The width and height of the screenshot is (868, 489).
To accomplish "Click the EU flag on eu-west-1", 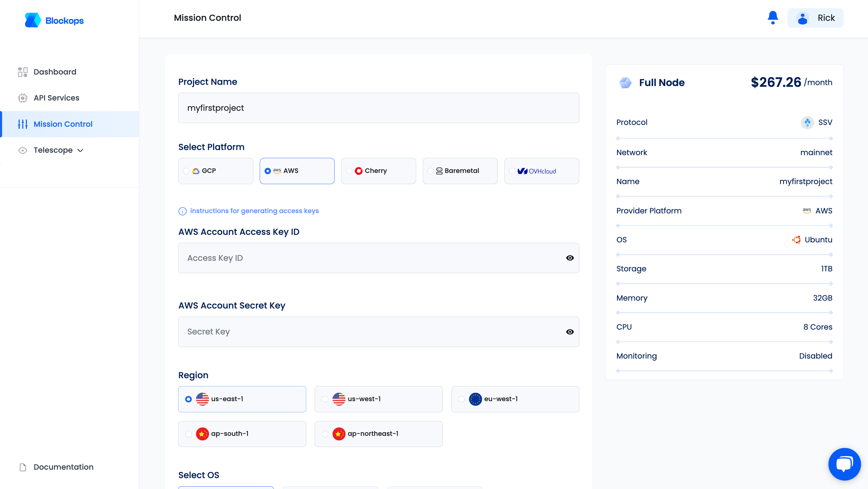I will click(x=475, y=399).
